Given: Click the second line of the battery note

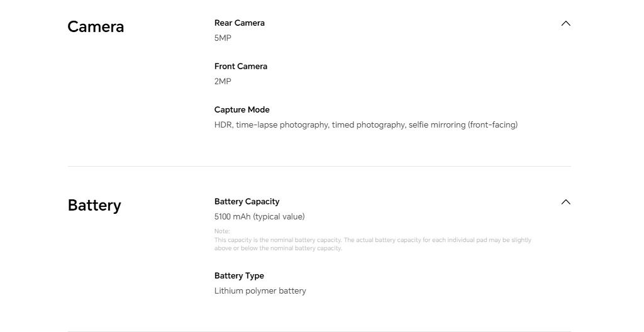Looking at the screenshot, I should tap(278, 248).
